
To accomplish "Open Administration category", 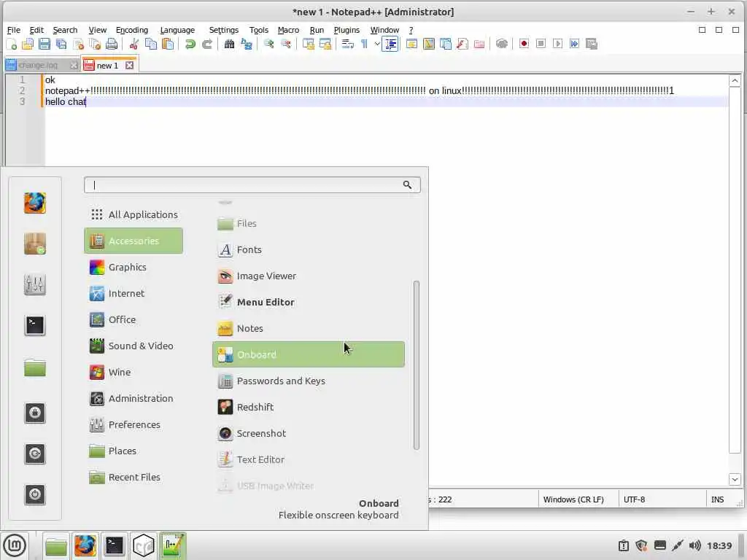I will 133,398.
